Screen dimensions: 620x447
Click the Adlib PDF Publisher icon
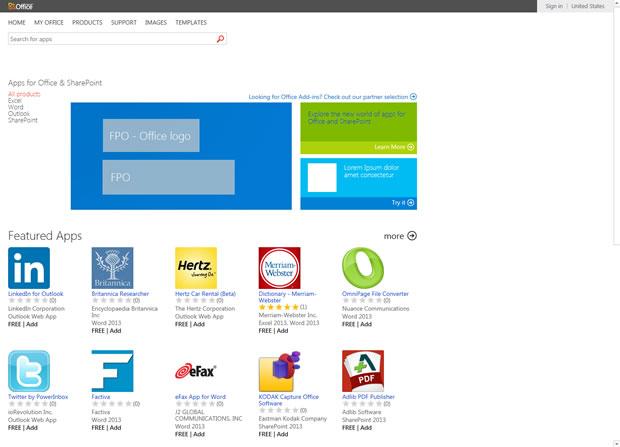363,371
